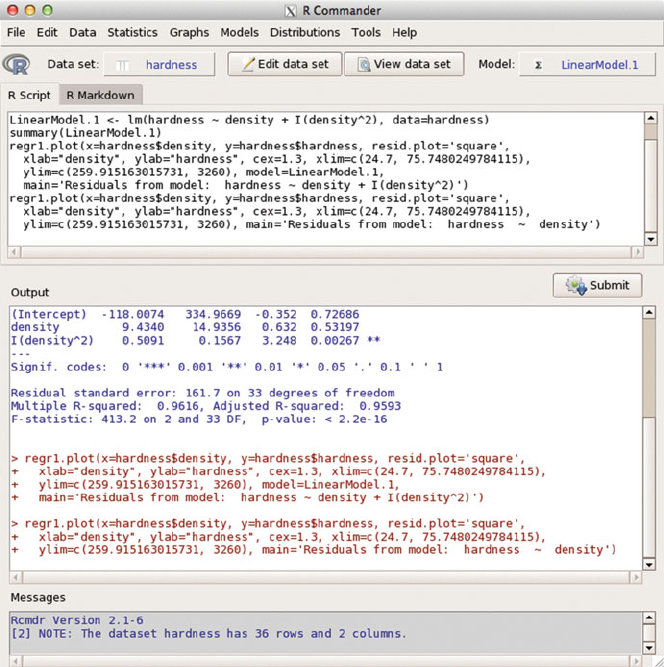664x667 pixels.
Task: Click the table icon beside hardness
Action: click(x=122, y=65)
